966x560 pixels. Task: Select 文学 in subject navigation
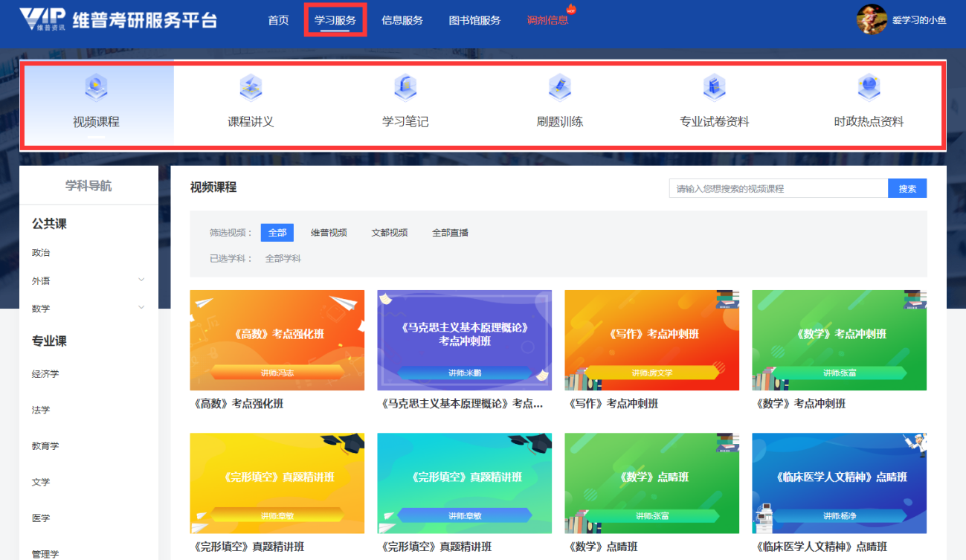[41, 482]
